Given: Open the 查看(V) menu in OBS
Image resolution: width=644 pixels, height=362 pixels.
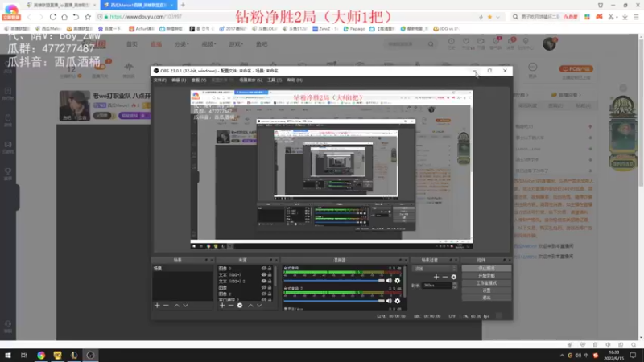Looking at the screenshot, I should pyautogui.click(x=199, y=80).
